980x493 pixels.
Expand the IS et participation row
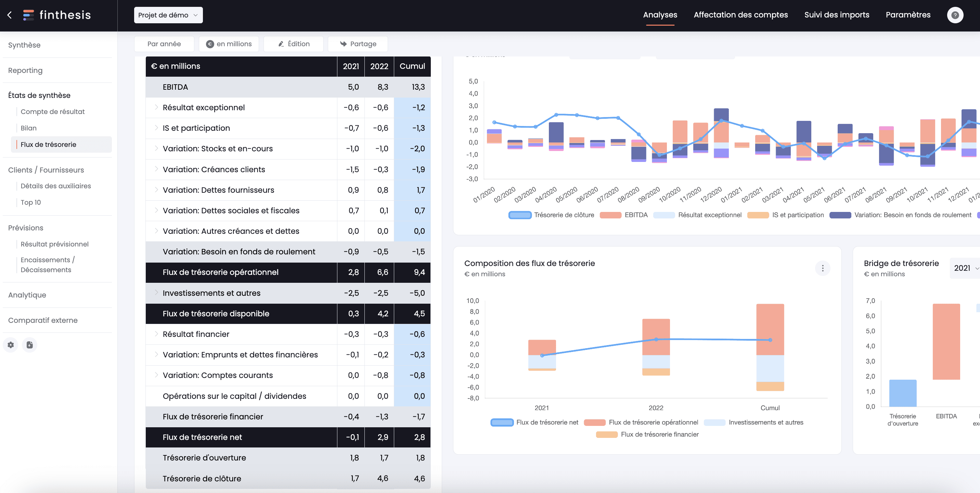(156, 128)
